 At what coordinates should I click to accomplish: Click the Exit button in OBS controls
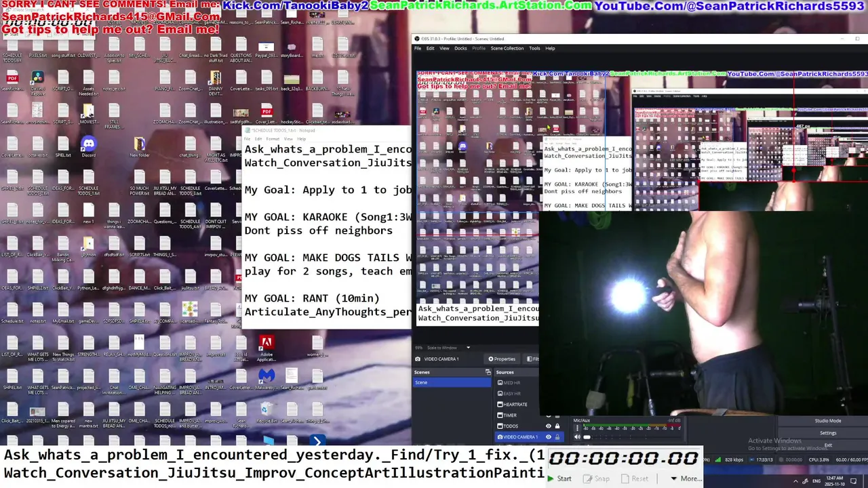point(827,445)
